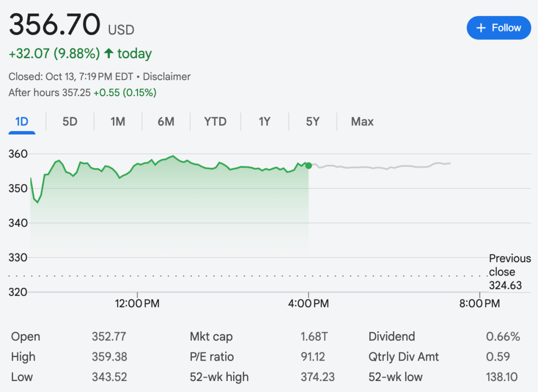Screen dimensions: 538x392
Task: Select the 1D chart range tab
Action: (22, 122)
